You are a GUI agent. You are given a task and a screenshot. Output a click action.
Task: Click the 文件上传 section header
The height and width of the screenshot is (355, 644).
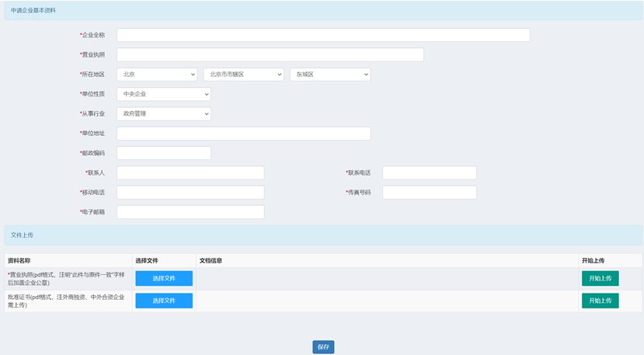coord(23,234)
